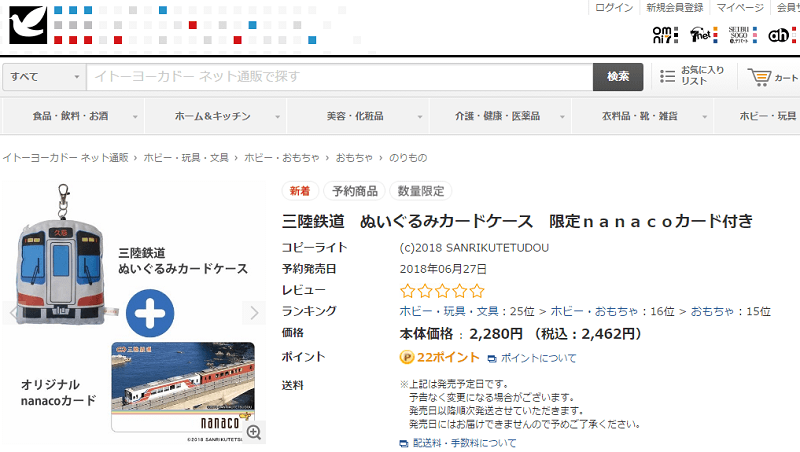Open the omni7 site icon

pos(665,35)
